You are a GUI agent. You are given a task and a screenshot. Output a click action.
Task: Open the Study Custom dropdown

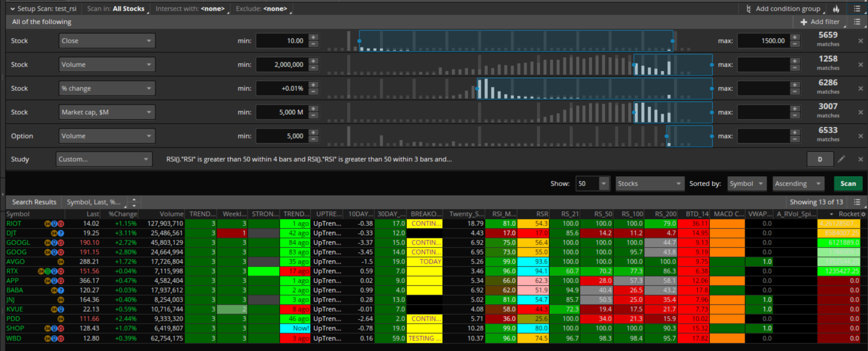[x=104, y=159]
